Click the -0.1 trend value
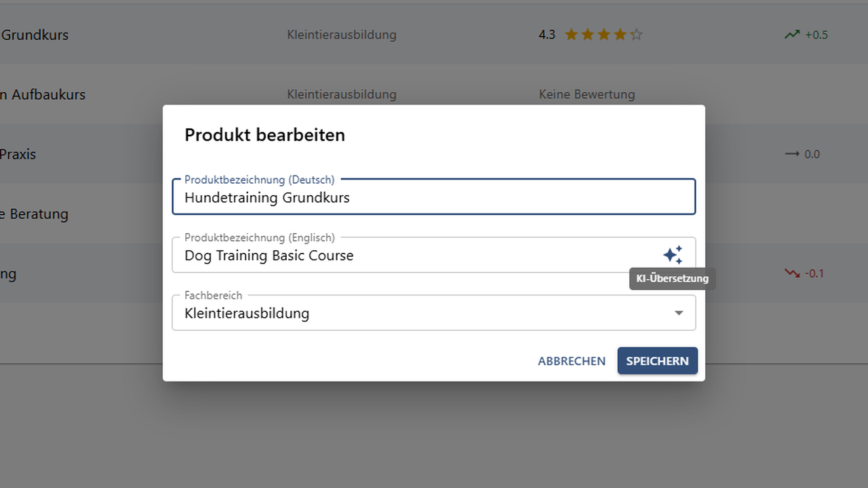 [x=814, y=273]
